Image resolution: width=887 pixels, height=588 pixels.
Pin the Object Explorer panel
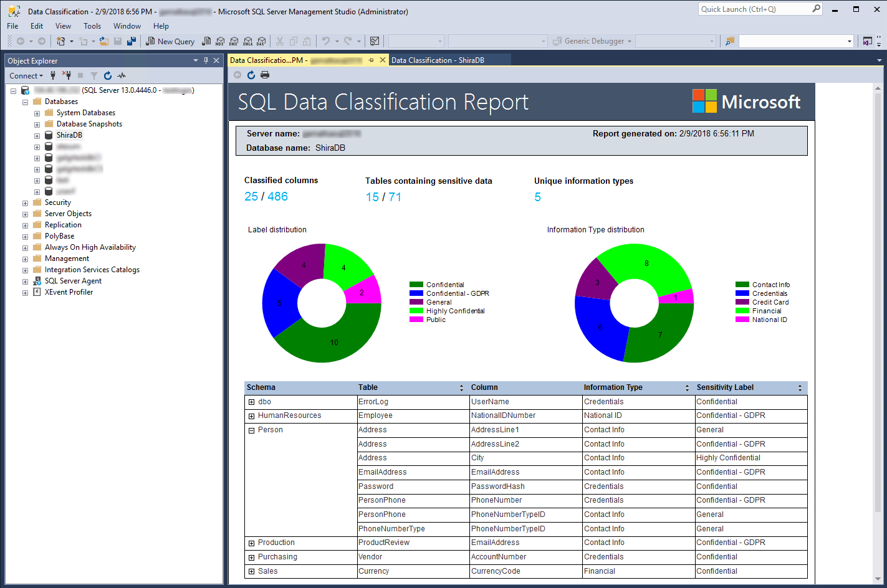[206, 60]
